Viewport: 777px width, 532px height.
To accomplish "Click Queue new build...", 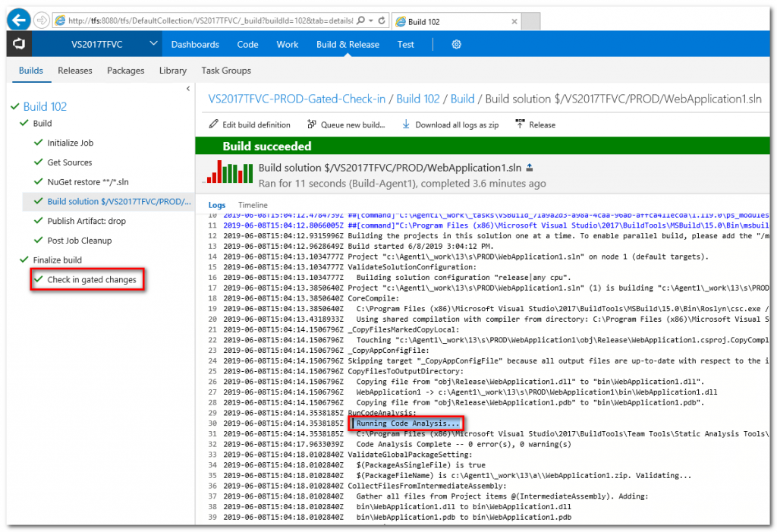I will pyautogui.click(x=352, y=124).
